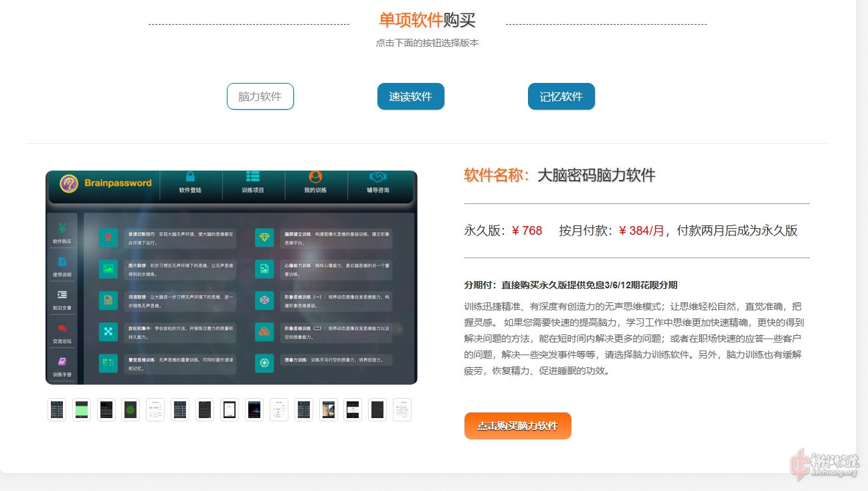Click the ￥768 permanent version price
Screen dimensions: 868x491
coord(527,231)
